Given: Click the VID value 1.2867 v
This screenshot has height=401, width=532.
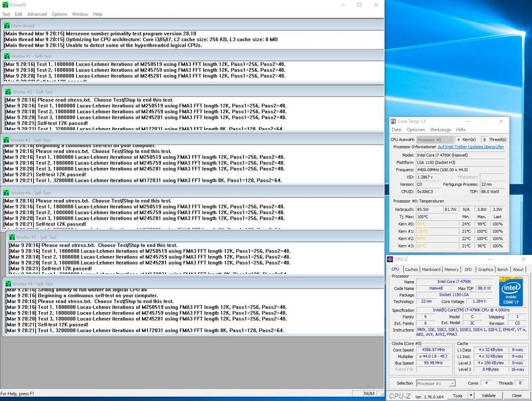Looking at the screenshot, I should click(x=428, y=177).
